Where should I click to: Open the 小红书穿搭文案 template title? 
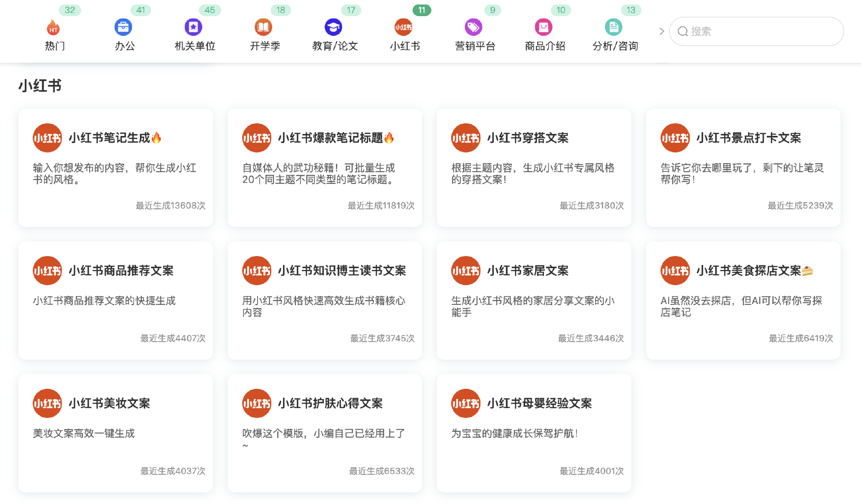click(x=528, y=138)
